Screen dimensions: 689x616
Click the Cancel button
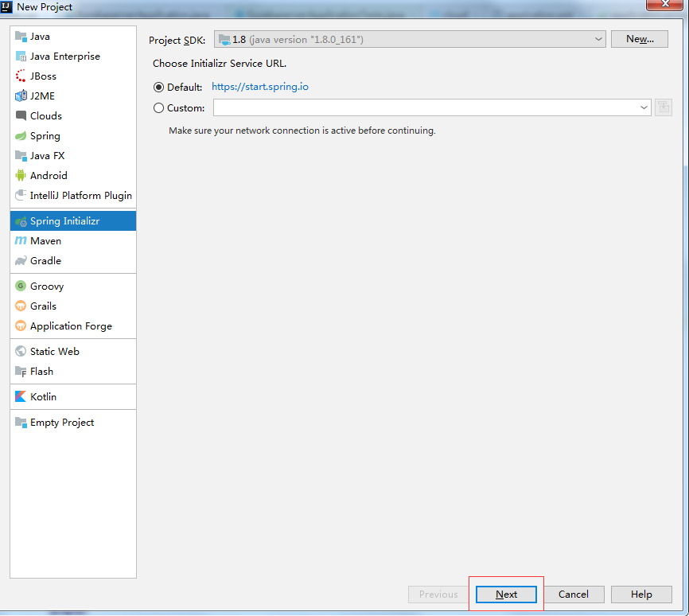point(574,595)
